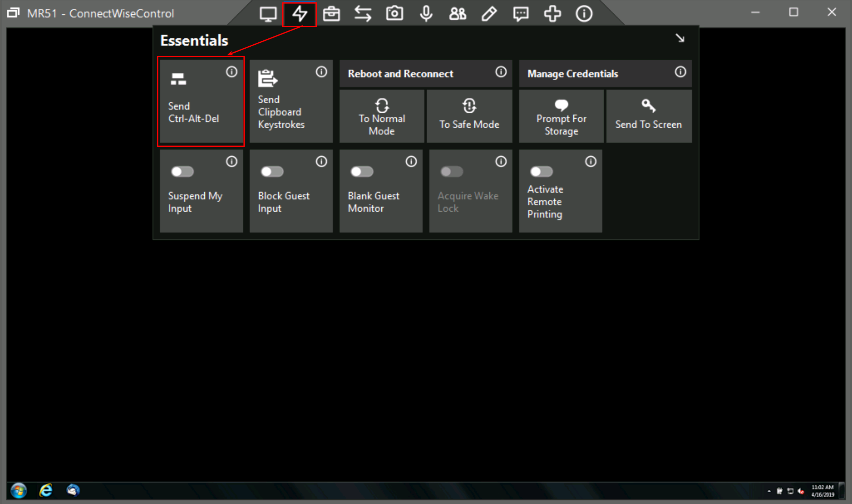Launch Internet Explorer from remote taskbar
852x504 pixels.
(x=46, y=491)
